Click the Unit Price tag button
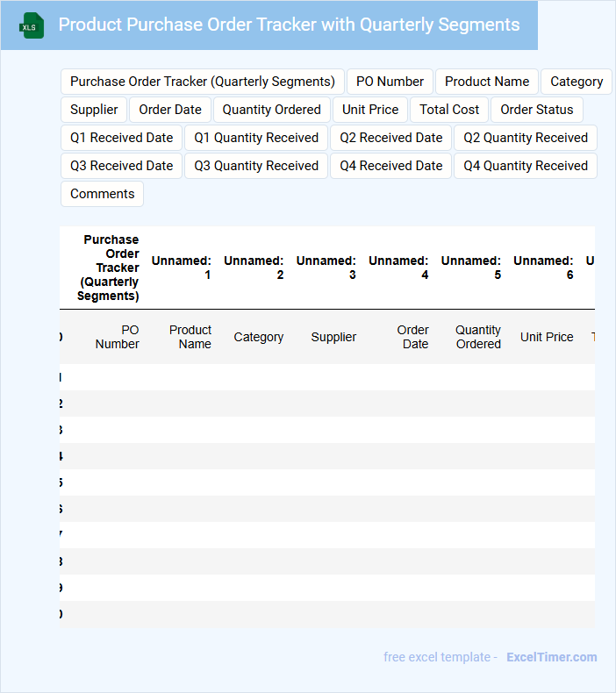 click(370, 110)
